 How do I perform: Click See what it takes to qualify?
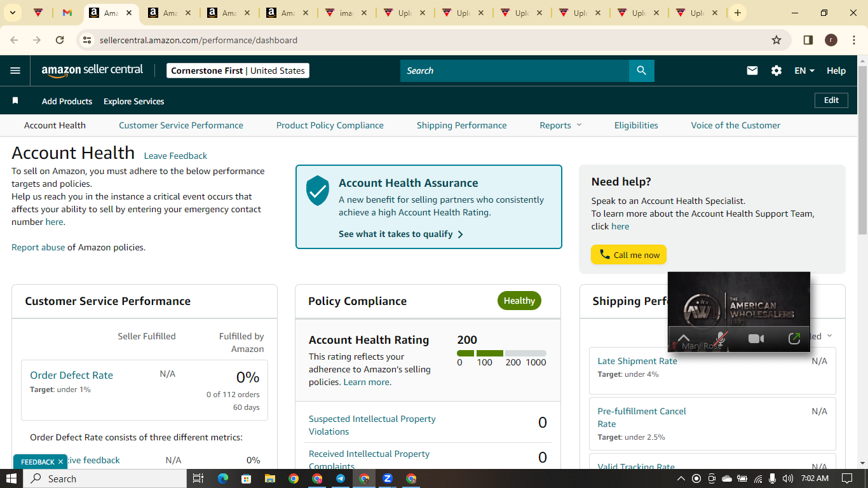(401, 234)
